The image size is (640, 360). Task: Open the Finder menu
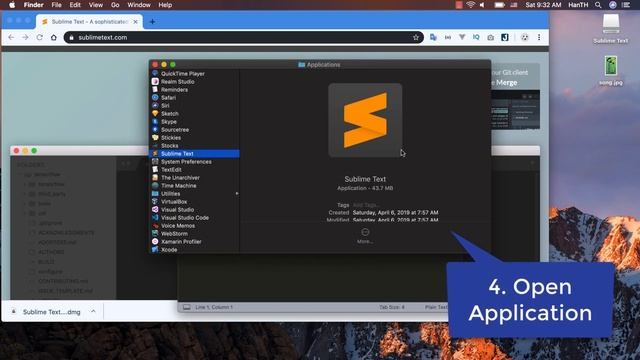(x=33, y=5)
